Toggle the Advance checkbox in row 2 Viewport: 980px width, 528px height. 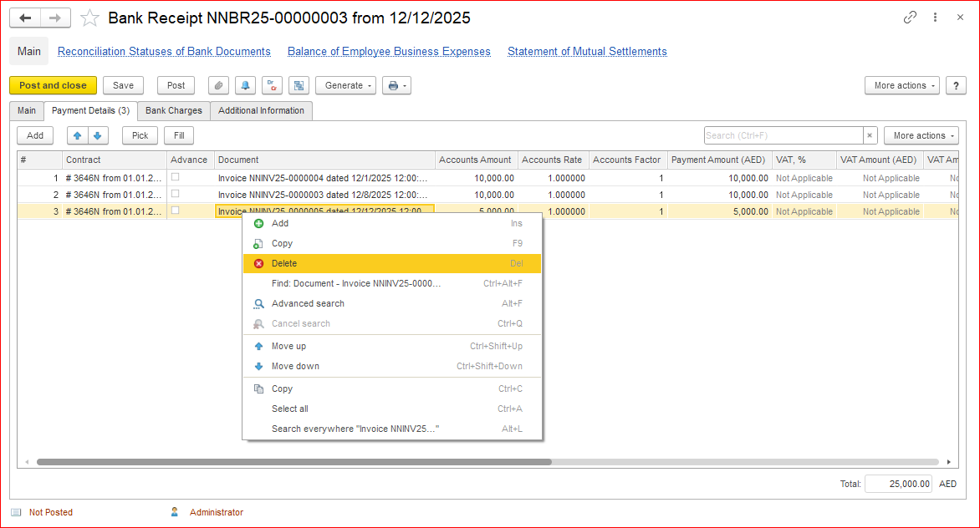[x=175, y=194]
